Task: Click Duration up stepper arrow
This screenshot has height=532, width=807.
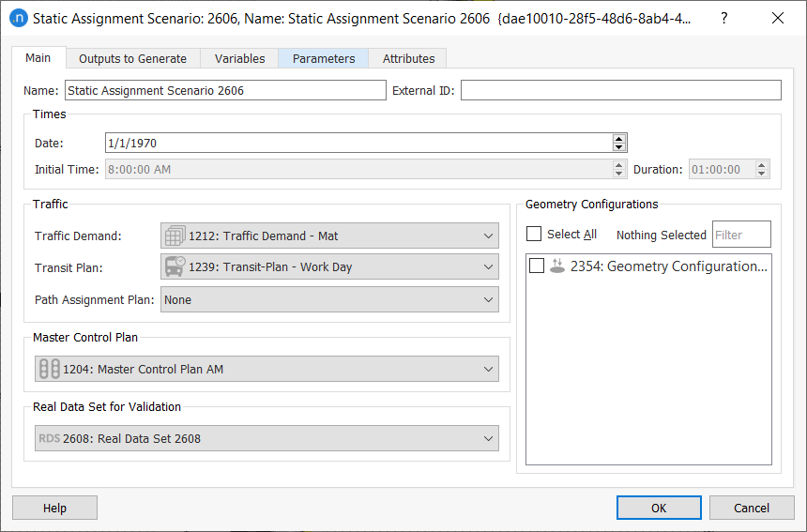Action: pyautogui.click(x=762, y=165)
